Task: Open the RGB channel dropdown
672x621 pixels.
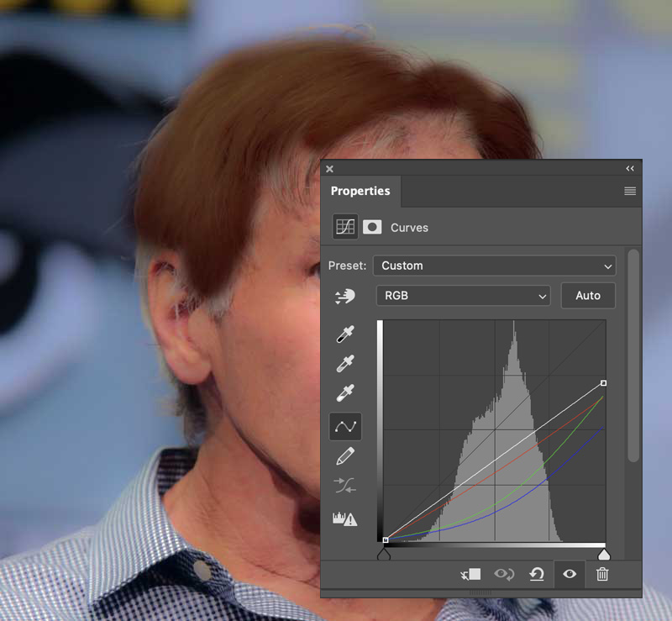Action: (x=464, y=296)
